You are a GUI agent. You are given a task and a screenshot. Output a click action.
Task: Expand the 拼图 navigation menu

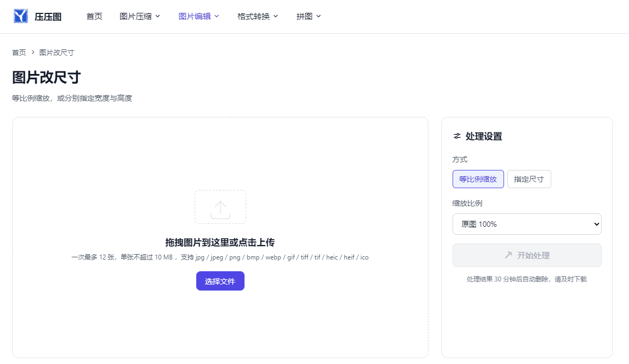308,17
